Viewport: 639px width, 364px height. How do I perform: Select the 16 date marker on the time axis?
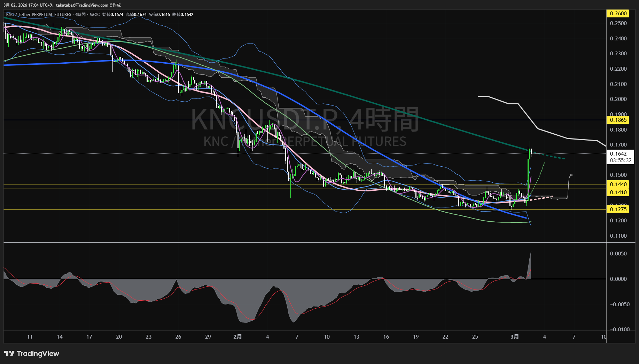pyautogui.click(x=386, y=337)
